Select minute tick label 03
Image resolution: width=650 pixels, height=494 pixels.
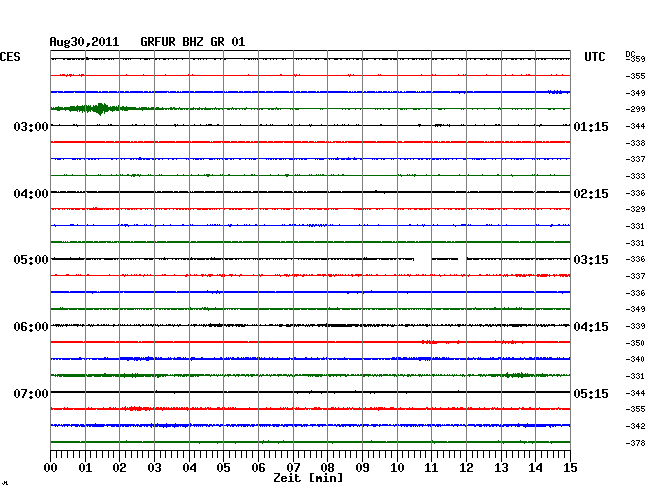pos(154,467)
